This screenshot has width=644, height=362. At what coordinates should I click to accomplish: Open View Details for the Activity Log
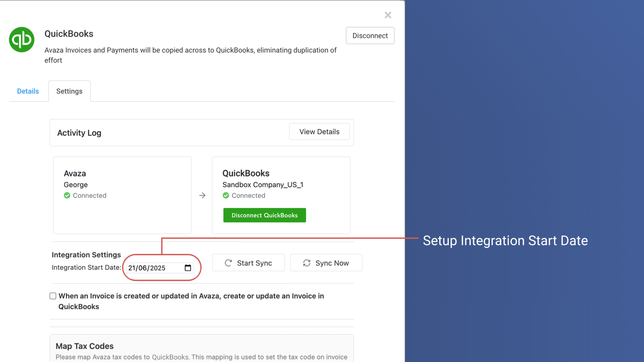point(319,132)
